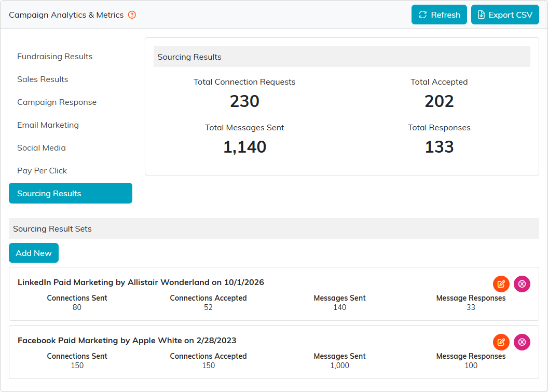Click the LinkedIn Messages Sent value 140
Image resolution: width=548 pixels, height=392 pixels.
[340, 307]
